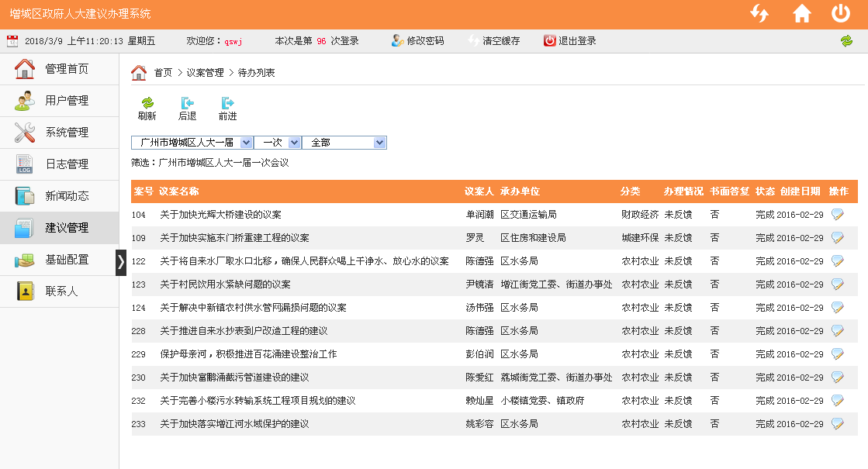Image resolution: width=868 pixels, height=469 pixels.
Task: Click 首页 in the breadcrumb
Action: [x=164, y=73]
